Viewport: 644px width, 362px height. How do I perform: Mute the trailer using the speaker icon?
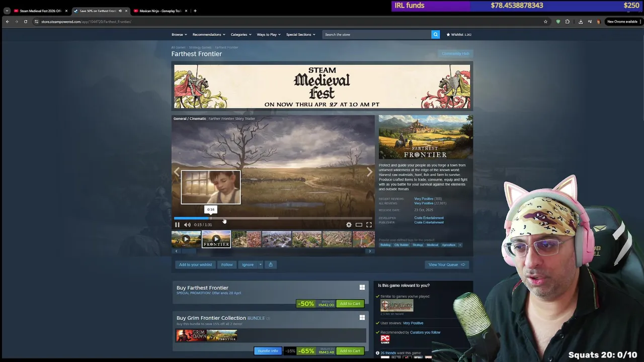[187, 225]
